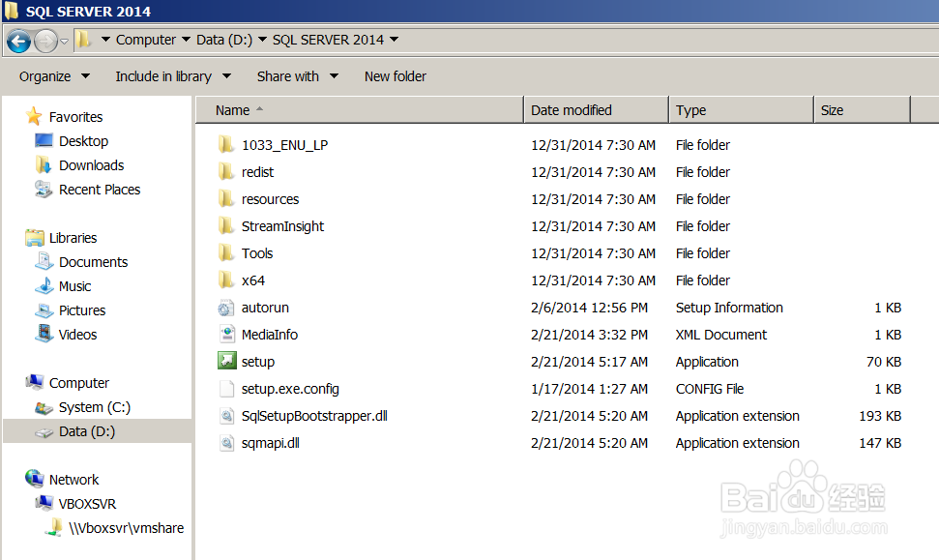Select the green setup application icon
Screen dimensions: 939x560
pos(226,361)
